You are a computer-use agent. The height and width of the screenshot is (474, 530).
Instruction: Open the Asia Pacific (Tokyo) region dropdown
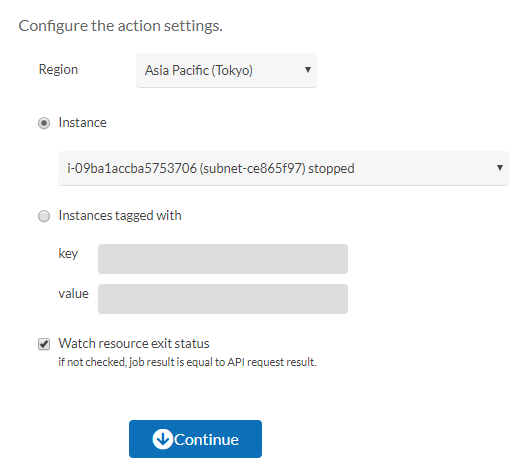tap(226, 70)
